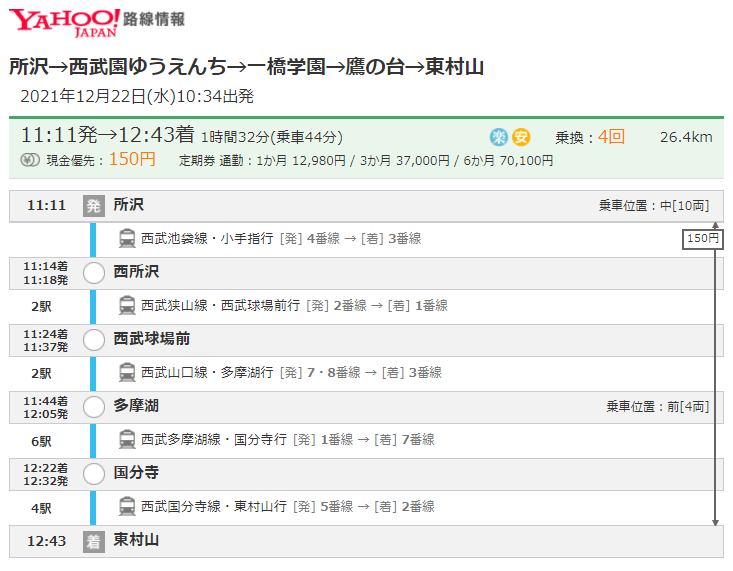
Task: Click train icon for 西武多摩湖線・国分寺行
Action: [x=127, y=440]
